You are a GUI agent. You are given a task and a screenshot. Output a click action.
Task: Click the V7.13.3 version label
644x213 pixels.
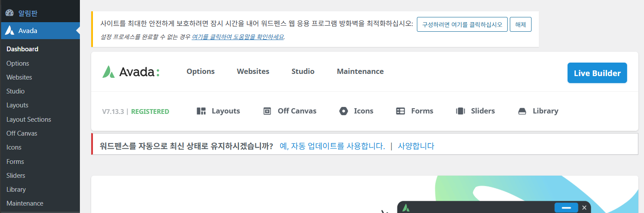[x=113, y=111]
